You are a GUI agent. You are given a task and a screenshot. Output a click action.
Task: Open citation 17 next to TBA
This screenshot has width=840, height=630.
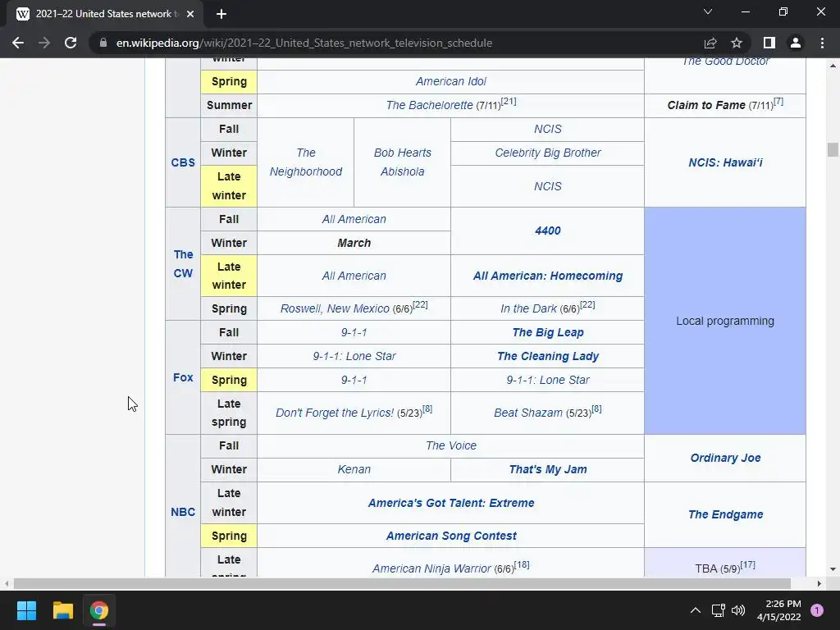pyautogui.click(x=748, y=564)
